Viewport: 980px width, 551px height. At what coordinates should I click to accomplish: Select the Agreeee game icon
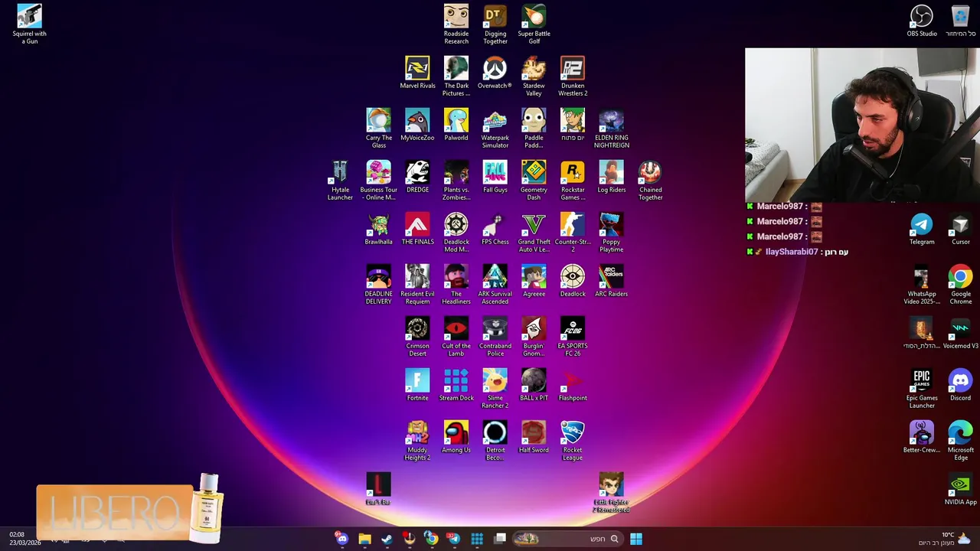pos(534,280)
